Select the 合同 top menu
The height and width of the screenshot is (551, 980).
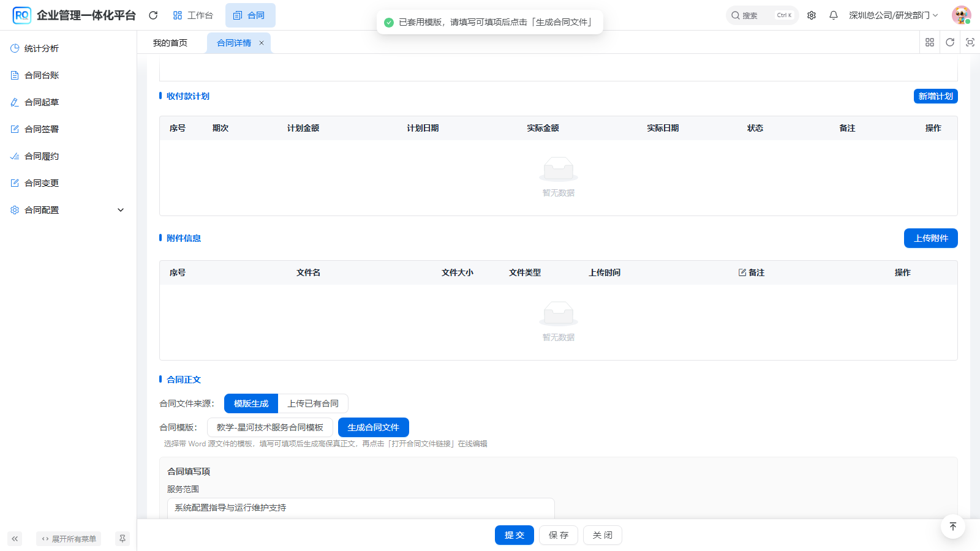(x=250, y=15)
